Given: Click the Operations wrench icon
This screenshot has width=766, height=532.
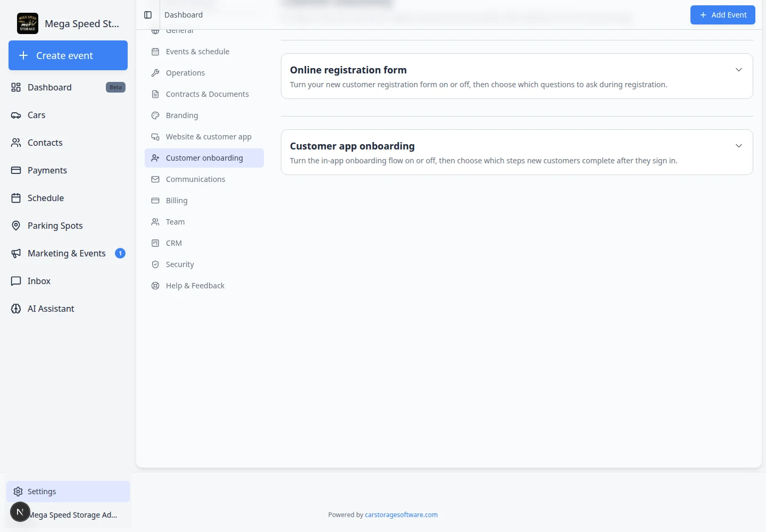Looking at the screenshot, I should click(155, 73).
